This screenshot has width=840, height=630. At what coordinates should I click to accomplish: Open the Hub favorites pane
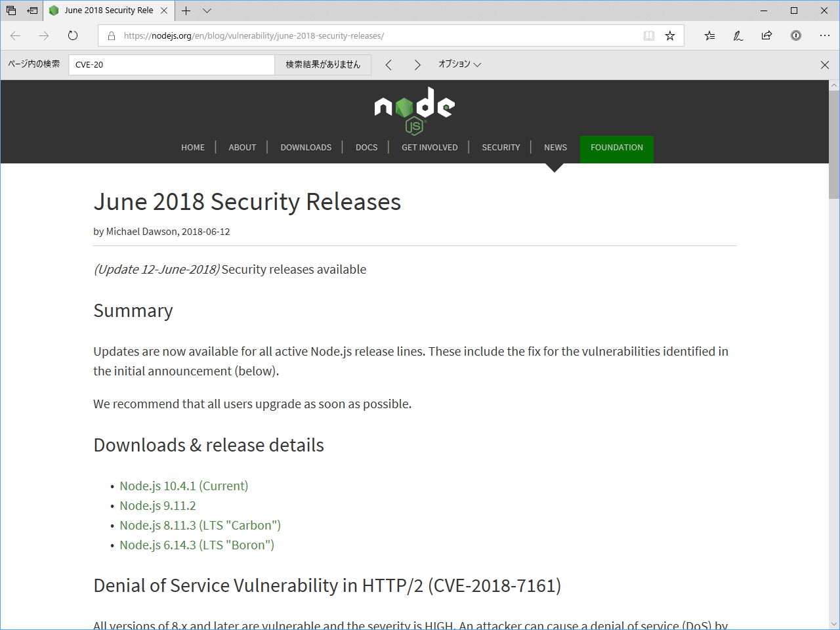click(709, 36)
